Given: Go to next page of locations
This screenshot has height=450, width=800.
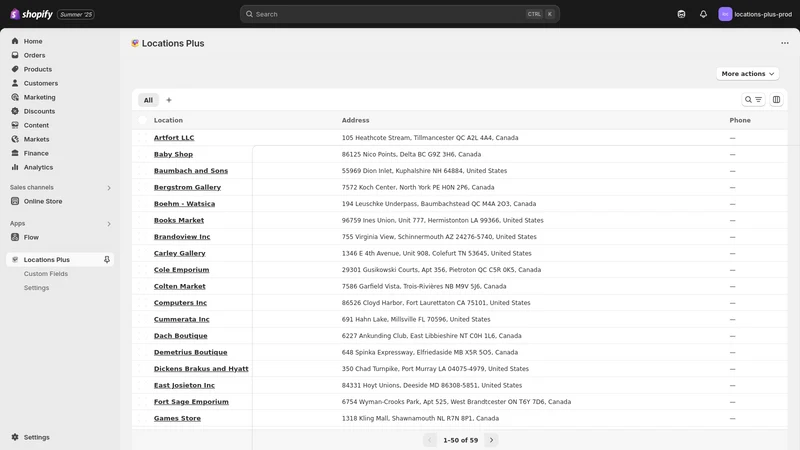Looking at the screenshot, I should tap(491, 440).
